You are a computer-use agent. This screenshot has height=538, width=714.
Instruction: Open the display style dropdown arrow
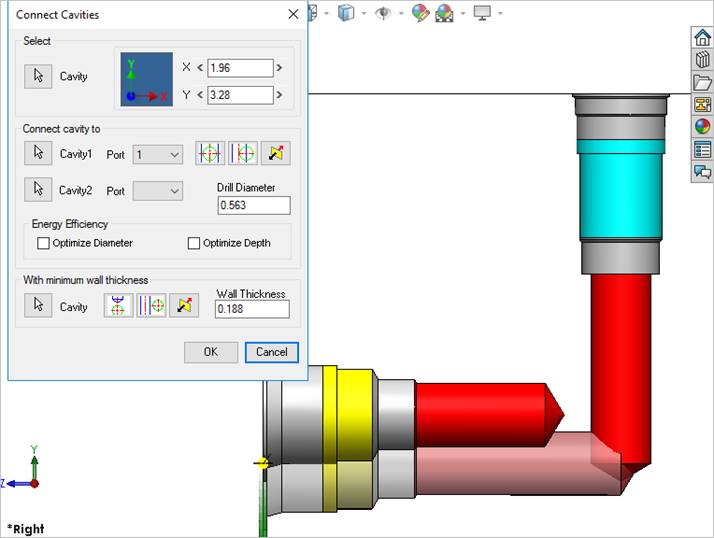point(364,13)
